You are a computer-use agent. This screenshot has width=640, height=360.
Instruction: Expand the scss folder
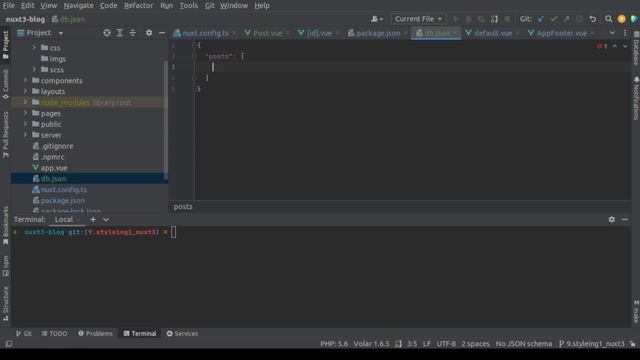pyautogui.click(x=34, y=69)
